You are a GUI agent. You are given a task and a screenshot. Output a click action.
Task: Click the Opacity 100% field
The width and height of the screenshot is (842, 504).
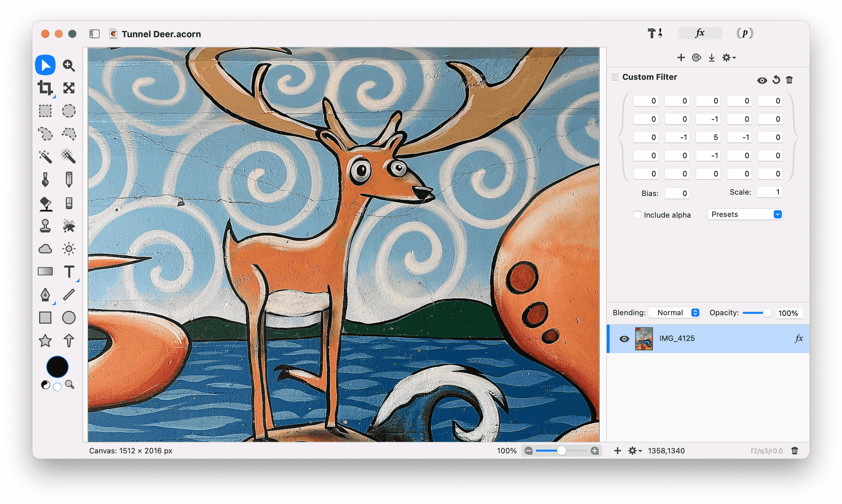[789, 313]
